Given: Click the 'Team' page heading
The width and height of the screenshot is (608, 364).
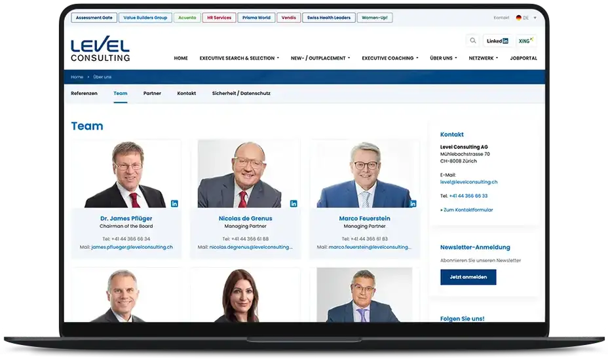Looking at the screenshot, I should tap(87, 126).
